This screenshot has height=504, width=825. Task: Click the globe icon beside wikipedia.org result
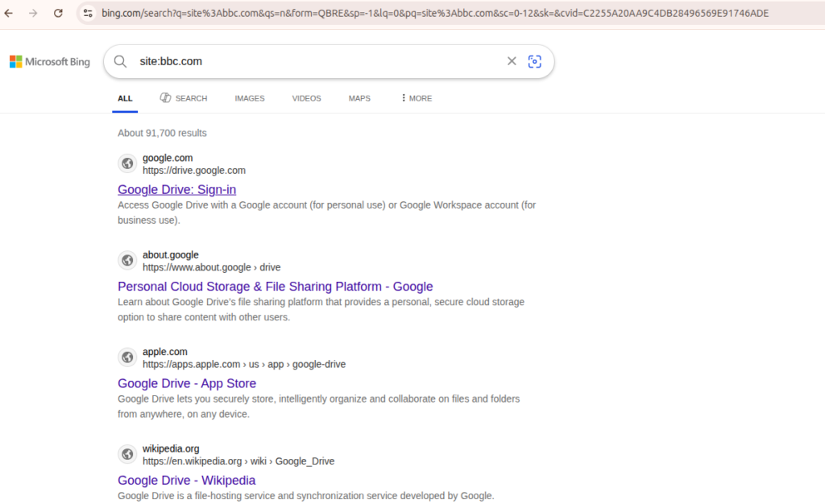127,454
